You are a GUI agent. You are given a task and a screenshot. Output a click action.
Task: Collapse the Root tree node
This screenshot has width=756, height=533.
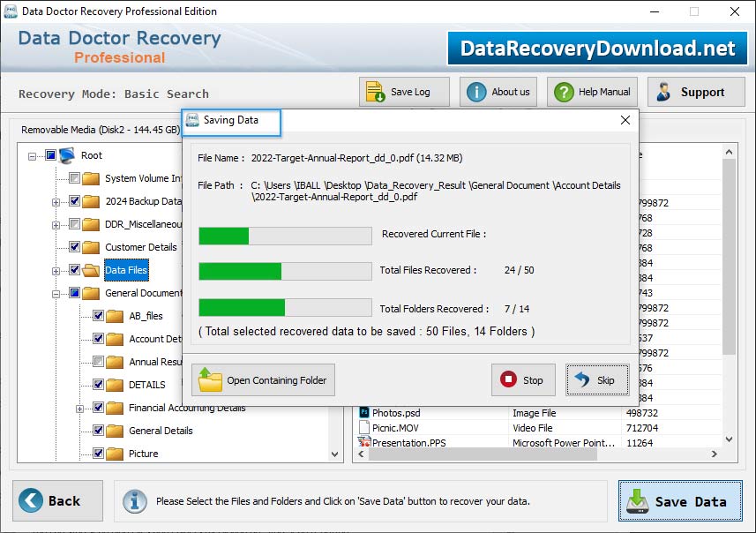click(x=32, y=156)
